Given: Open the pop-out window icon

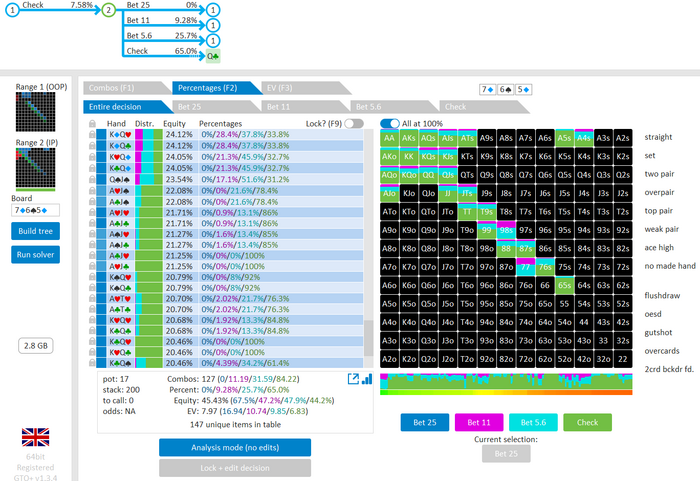Looking at the screenshot, I should [x=353, y=379].
